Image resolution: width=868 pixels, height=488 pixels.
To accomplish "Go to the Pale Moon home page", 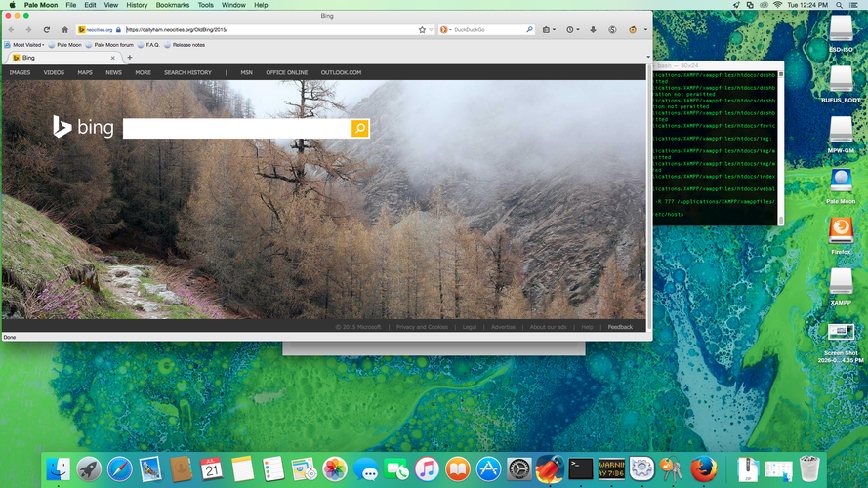I will coord(64,30).
